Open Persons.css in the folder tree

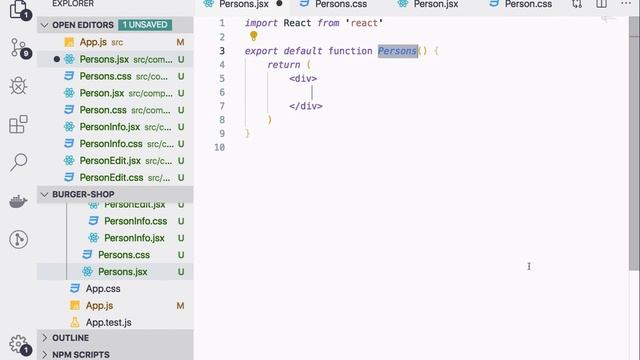tap(115, 255)
